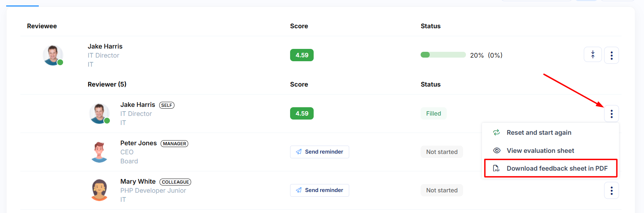
Task: Click reviewee Jake Harris avatar
Action: [53, 55]
